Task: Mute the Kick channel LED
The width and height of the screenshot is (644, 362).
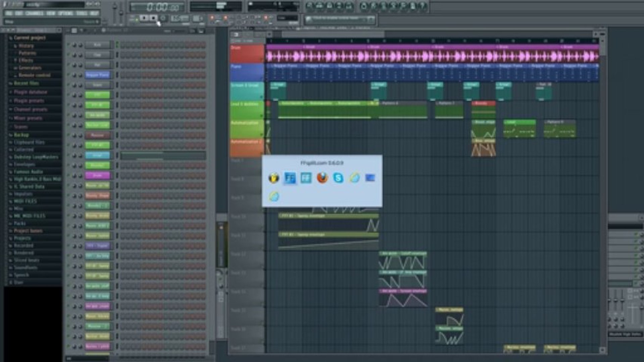Action: pyautogui.click(x=68, y=45)
